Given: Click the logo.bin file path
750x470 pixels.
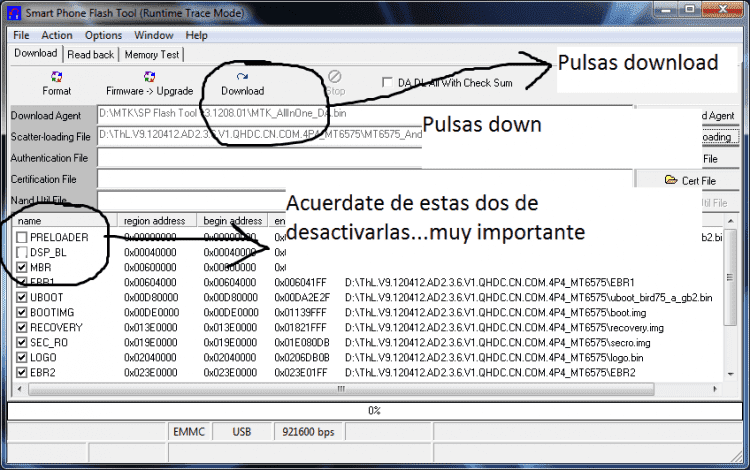Looking at the screenshot, I should [x=494, y=358].
